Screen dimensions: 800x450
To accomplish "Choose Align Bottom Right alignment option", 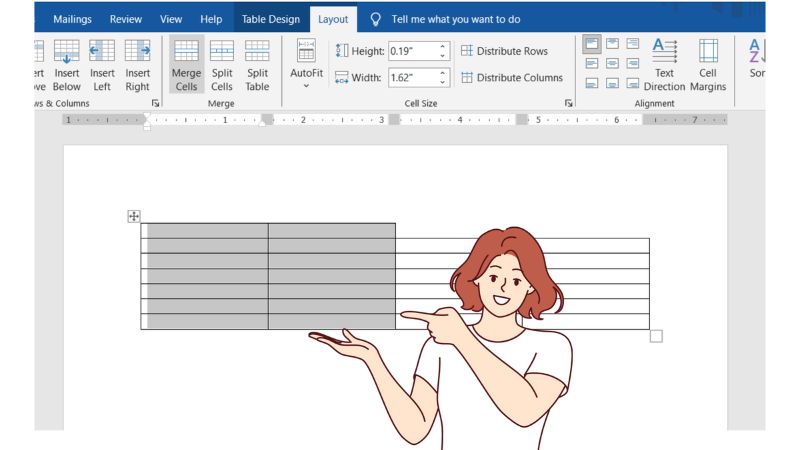I will 632,83.
